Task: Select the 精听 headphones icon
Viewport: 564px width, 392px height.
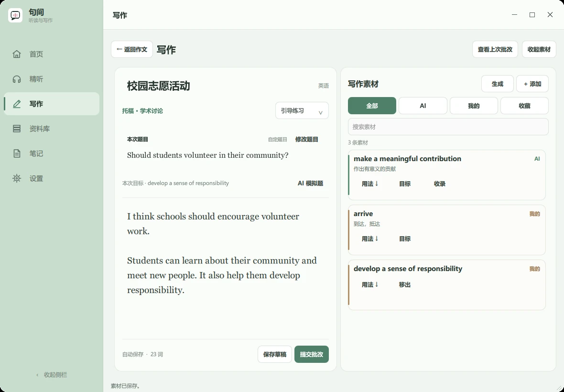Action: pos(17,79)
